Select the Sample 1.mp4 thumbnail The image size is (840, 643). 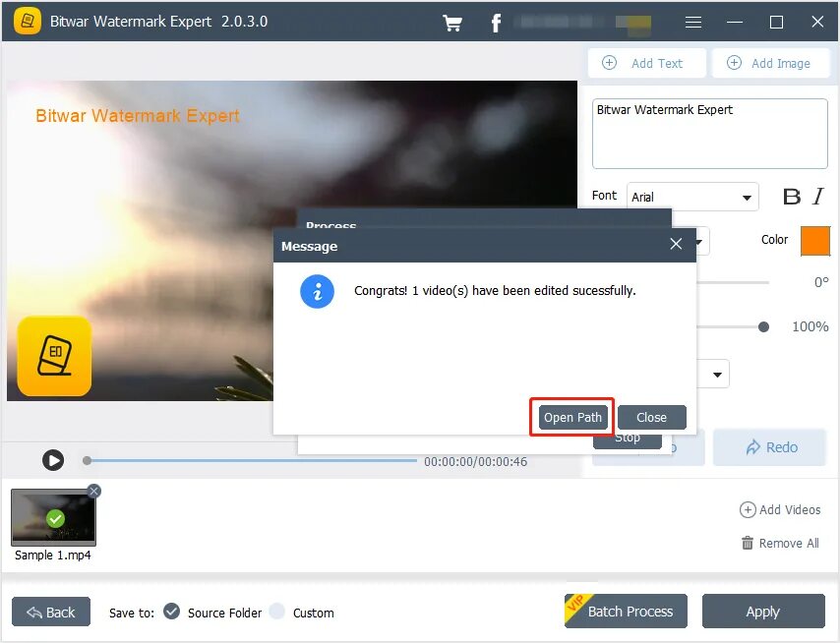(x=53, y=517)
